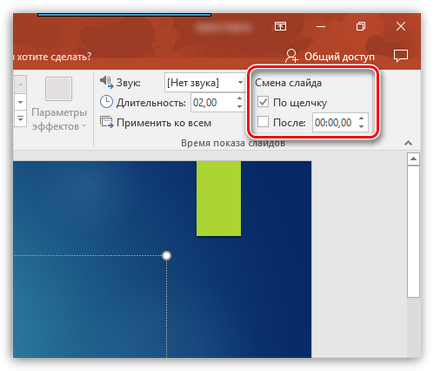Minimize the PowerPoint window
Image resolution: width=434 pixels, height=371 pixels.
point(321,26)
